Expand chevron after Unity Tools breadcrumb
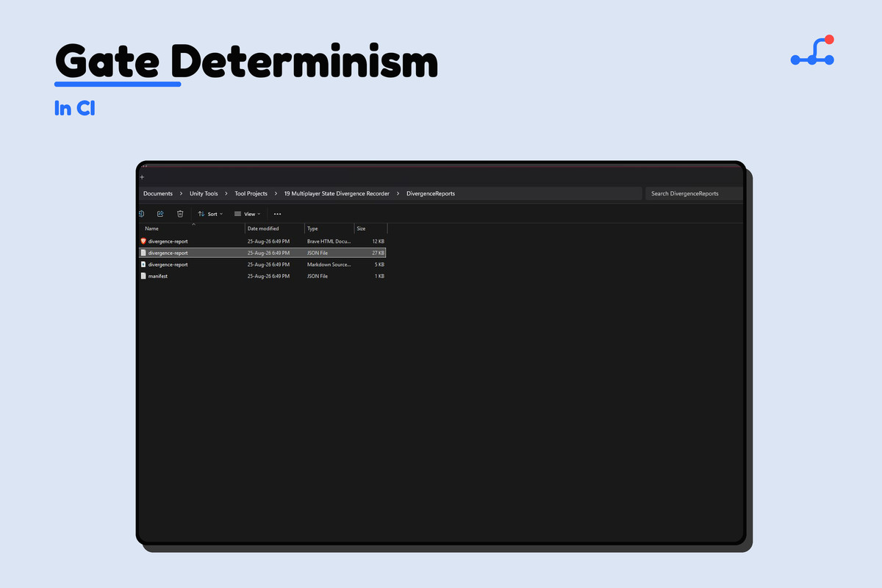The height and width of the screenshot is (588, 882). click(x=226, y=193)
